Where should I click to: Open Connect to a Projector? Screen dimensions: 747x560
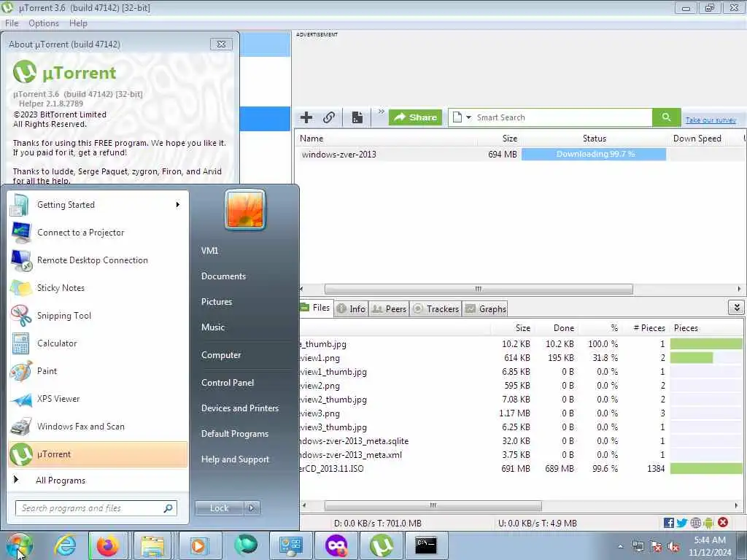click(98, 233)
